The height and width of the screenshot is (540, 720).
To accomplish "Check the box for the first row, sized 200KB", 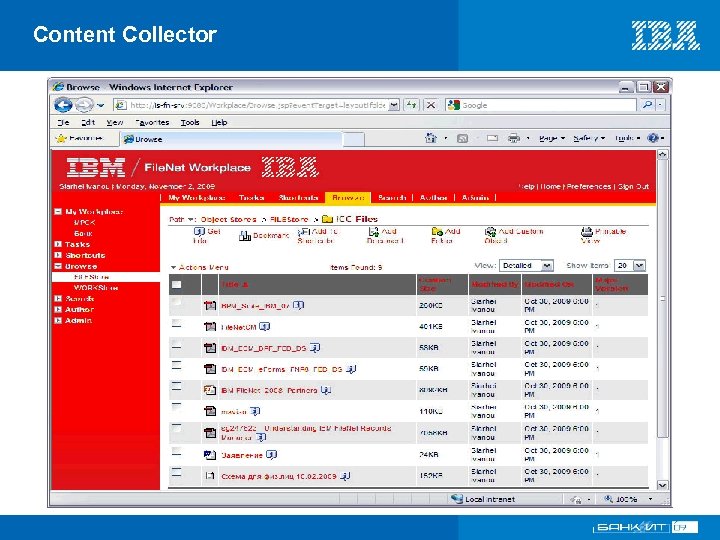I will pyautogui.click(x=176, y=302).
